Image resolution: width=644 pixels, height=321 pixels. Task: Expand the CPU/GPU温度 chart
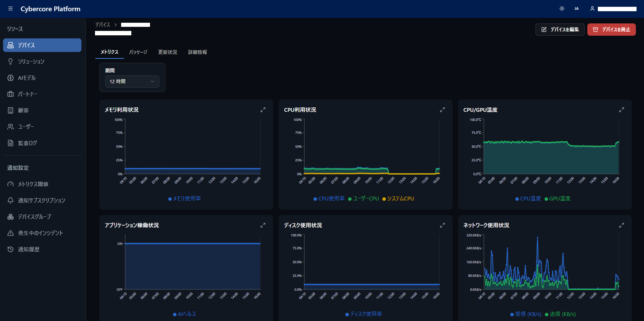[622, 110]
